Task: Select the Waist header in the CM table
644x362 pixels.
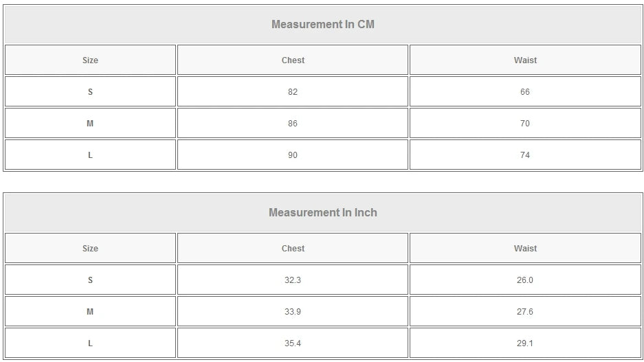Action: [x=525, y=60]
